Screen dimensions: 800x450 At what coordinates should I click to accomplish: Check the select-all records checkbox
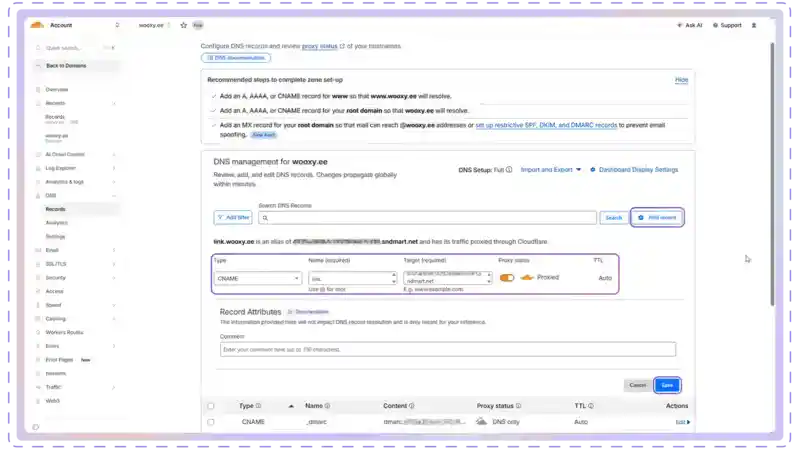pos(211,406)
